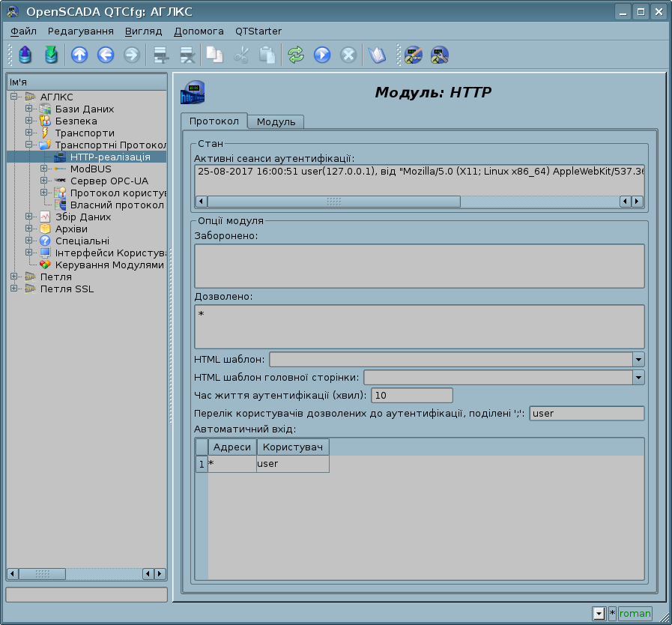This screenshot has width=672, height=625.
Task: Select ModBUS in the tree
Action: click(x=90, y=169)
